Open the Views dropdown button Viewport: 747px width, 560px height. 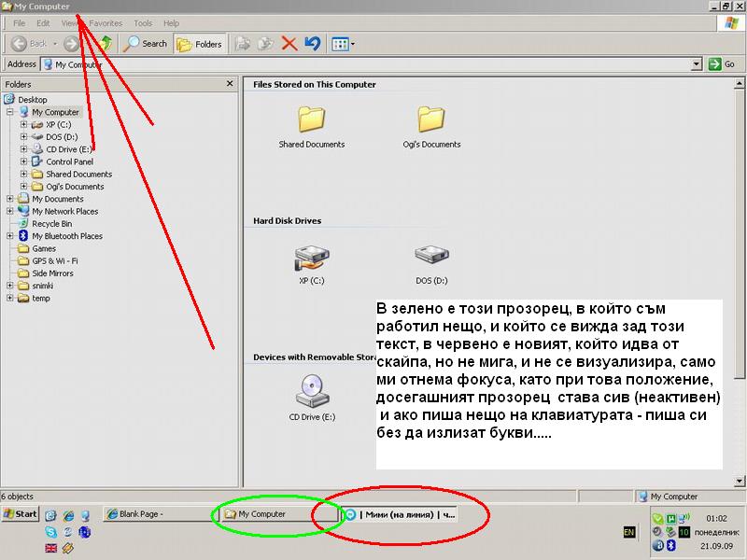[x=343, y=43]
